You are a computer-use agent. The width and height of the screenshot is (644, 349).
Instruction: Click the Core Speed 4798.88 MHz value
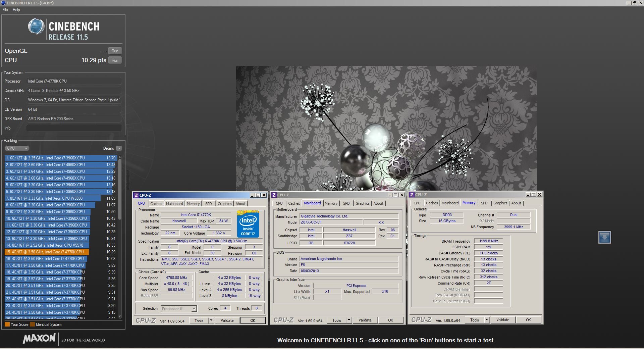pyautogui.click(x=176, y=278)
